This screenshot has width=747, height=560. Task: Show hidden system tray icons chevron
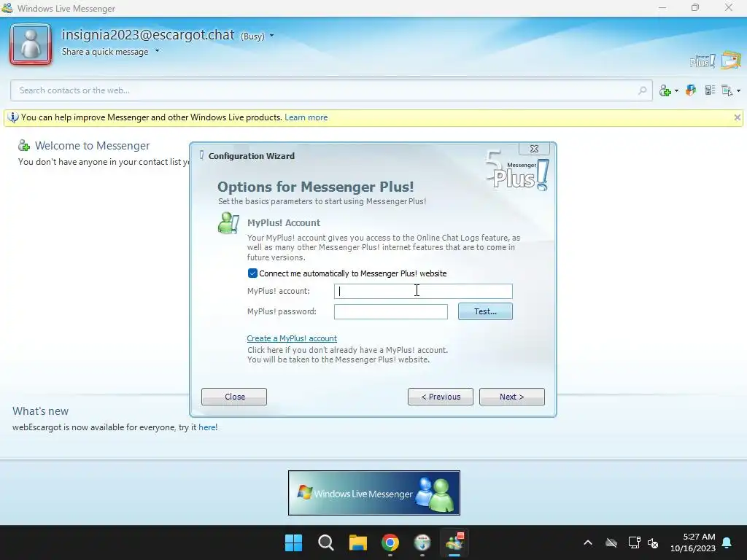tap(588, 542)
